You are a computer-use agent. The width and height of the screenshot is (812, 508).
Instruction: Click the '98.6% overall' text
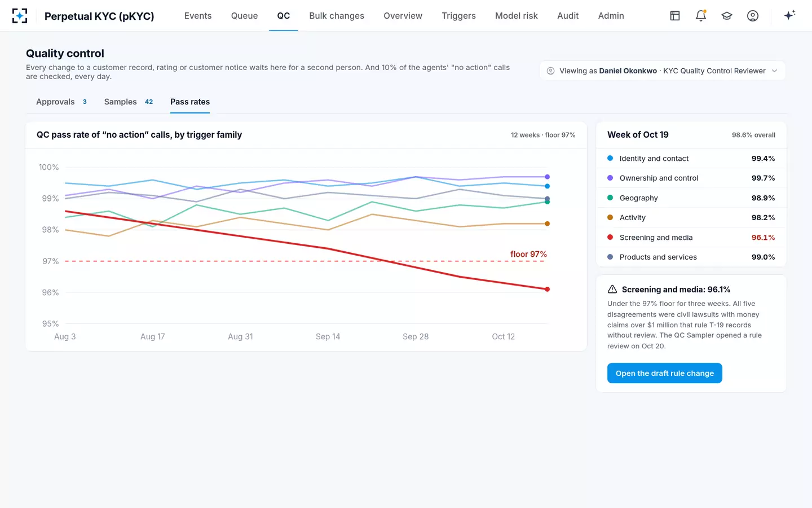tap(753, 135)
